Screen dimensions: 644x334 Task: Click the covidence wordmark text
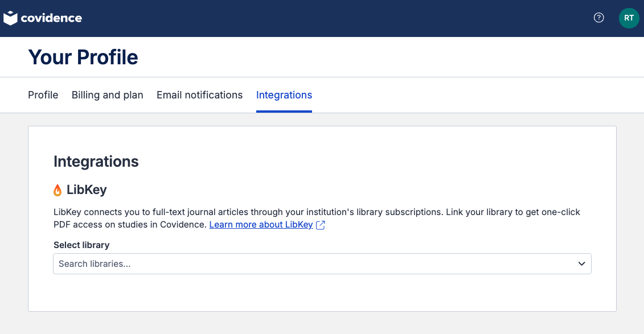51,18
